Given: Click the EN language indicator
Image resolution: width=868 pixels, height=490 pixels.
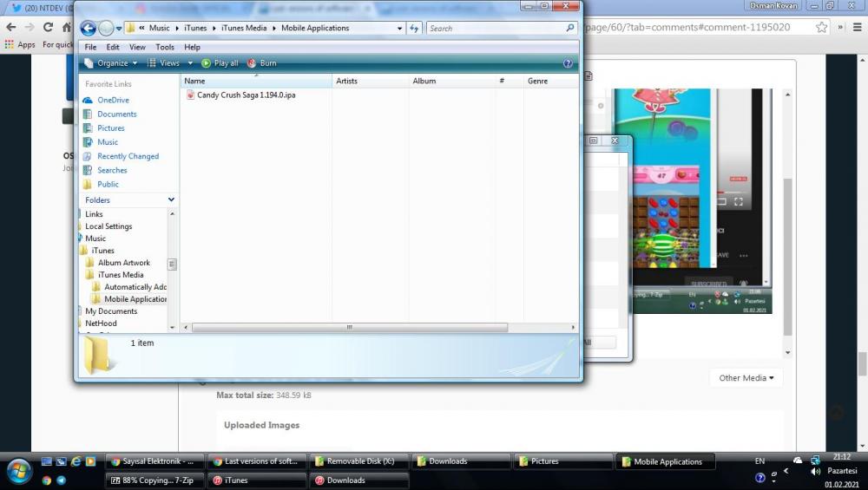Looking at the screenshot, I should 759,461.
